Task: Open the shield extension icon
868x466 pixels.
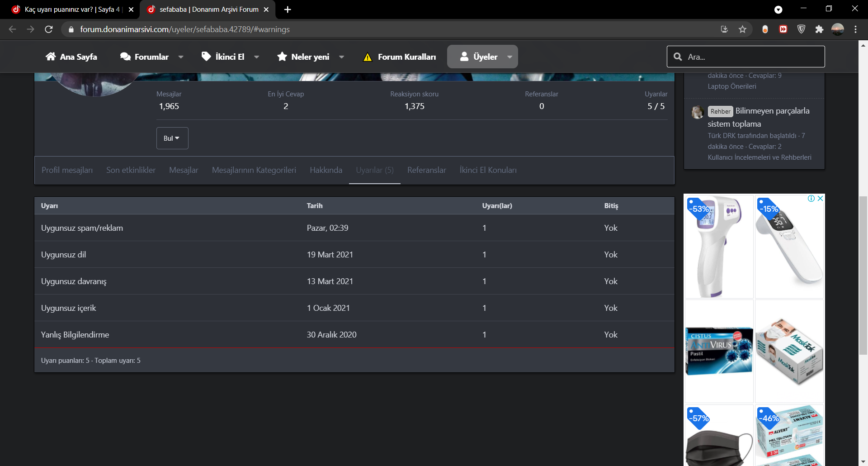Action: pyautogui.click(x=801, y=29)
